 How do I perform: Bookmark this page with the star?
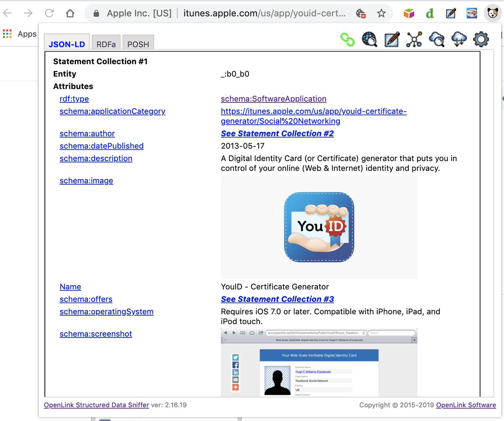(x=381, y=13)
